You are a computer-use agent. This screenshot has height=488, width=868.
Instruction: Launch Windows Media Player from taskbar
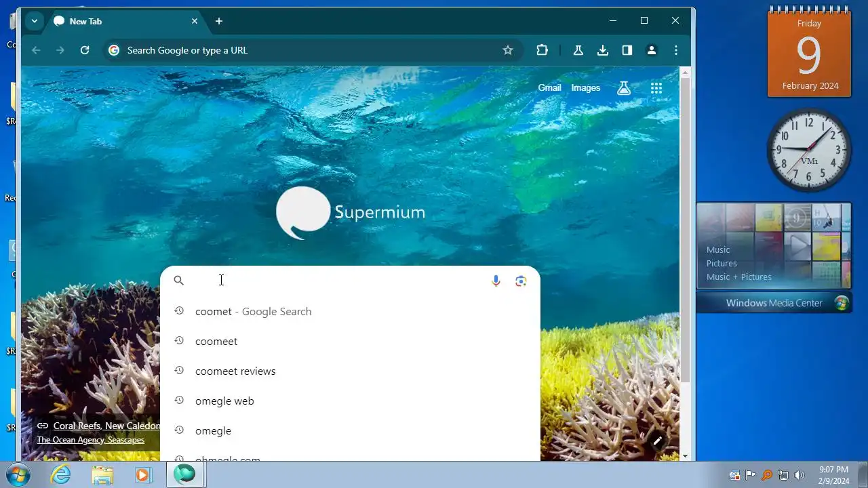pyautogui.click(x=143, y=475)
